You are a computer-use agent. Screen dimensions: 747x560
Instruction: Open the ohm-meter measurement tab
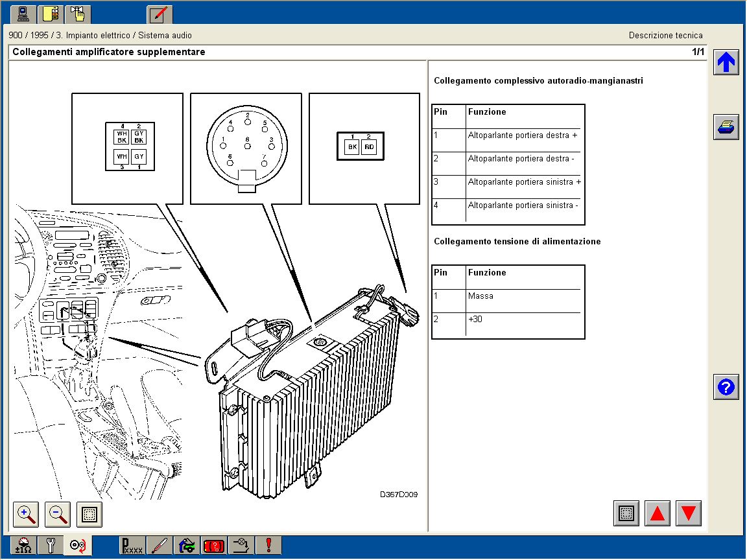click(x=23, y=546)
